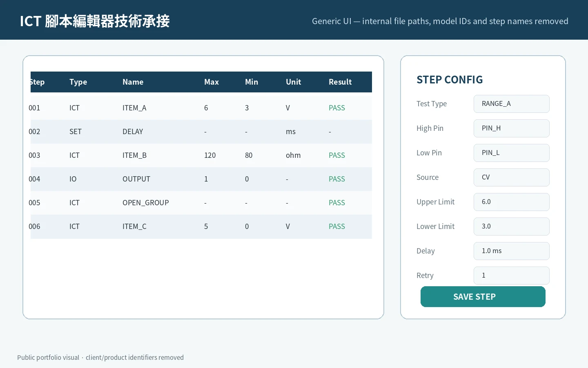
Task: Click the Min column header
Action: click(252, 82)
